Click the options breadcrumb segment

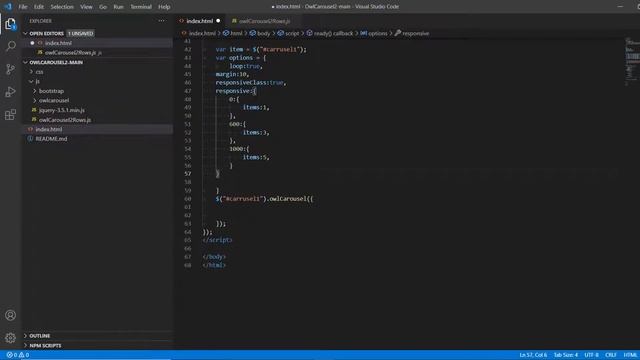point(374,33)
